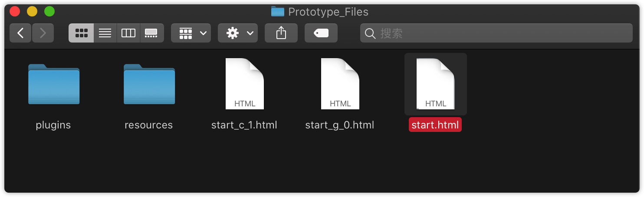Click the Share button
644x197 pixels.
coord(281,33)
